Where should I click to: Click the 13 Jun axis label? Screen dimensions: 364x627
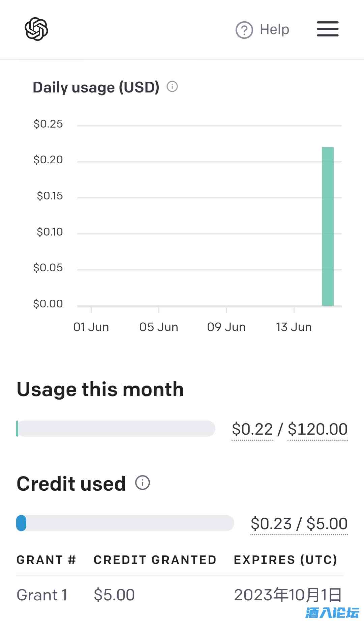294,327
